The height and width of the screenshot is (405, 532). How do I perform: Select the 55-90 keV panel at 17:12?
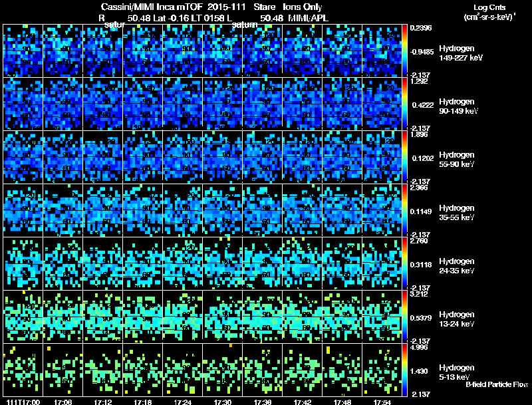click(103, 157)
